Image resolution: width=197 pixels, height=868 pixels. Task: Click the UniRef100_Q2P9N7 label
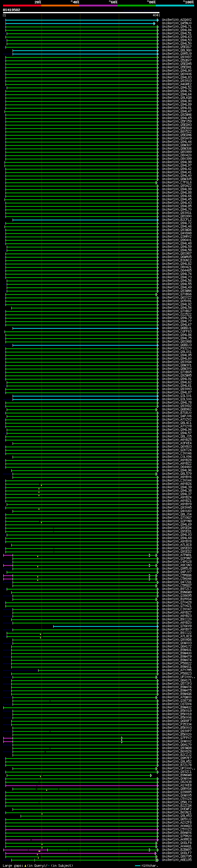(177, 558)
